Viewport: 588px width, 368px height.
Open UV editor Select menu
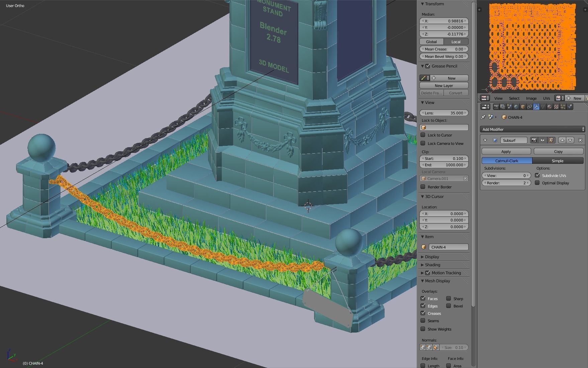click(514, 98)
